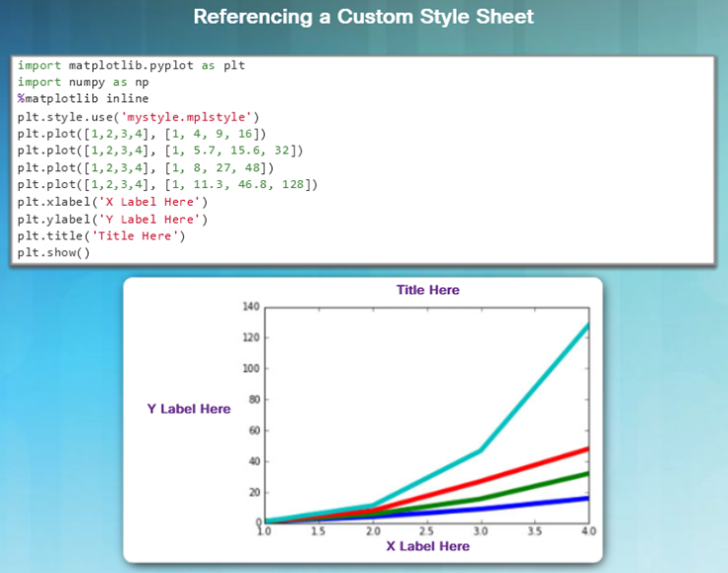Viewport: 728px width, 573px height.
Task: Click the y-axis tick label 100
Action: [x=251, y=369]
